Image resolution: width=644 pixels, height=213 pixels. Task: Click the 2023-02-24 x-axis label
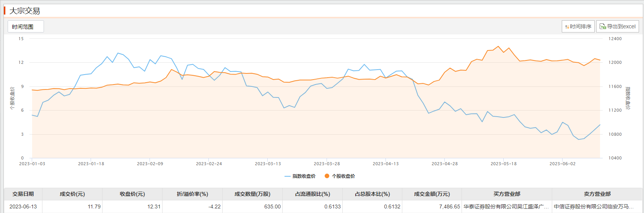click(209, 164)
